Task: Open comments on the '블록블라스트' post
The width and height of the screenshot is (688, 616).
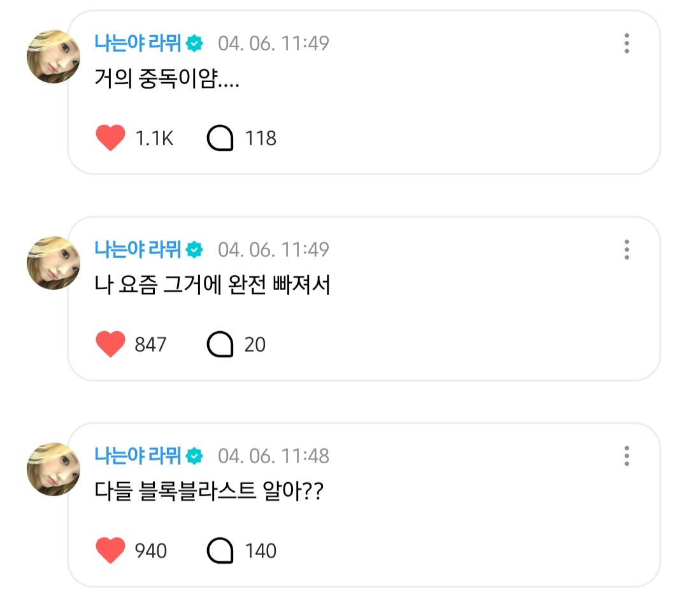Action: 220,551
